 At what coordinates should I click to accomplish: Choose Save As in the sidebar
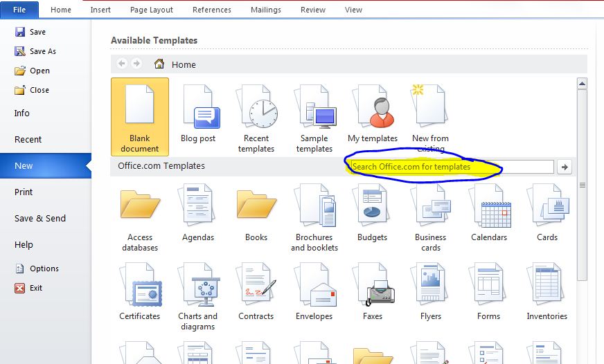(35, 51)
